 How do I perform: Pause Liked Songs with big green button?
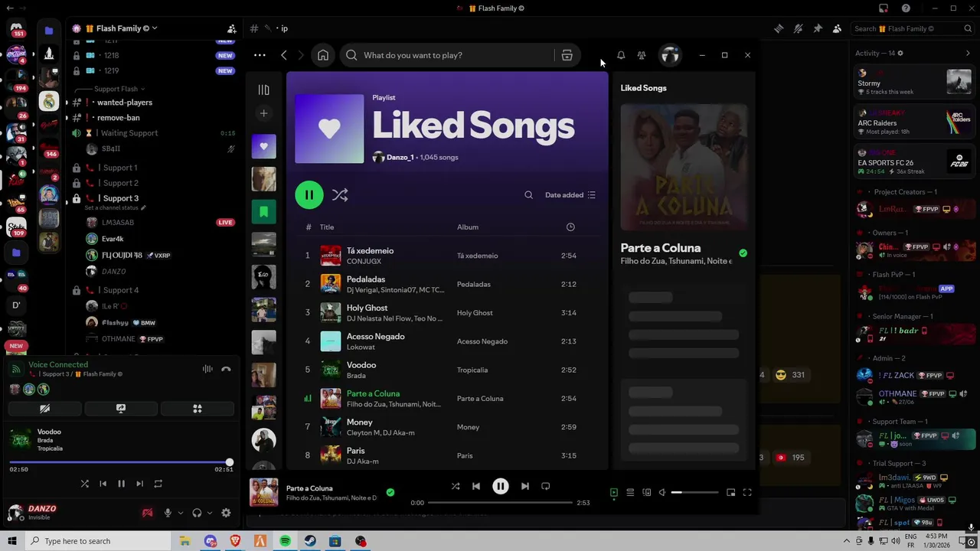[x=309, y=195]
